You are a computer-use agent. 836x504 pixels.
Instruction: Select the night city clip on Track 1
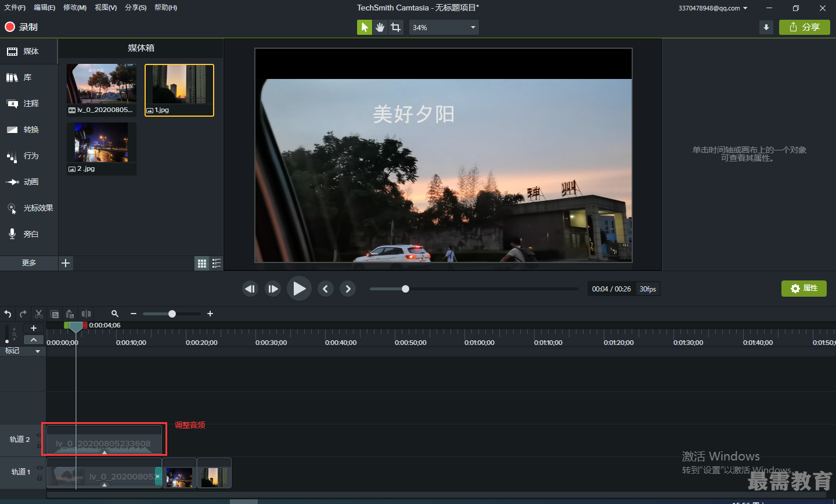tap(179, 473)
